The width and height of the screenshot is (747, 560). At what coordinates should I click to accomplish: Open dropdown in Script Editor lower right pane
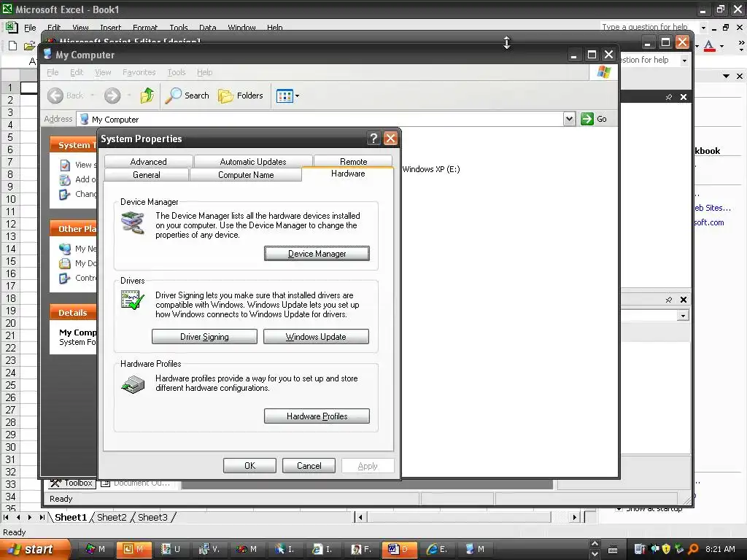pyautogui.click(x=683, y=316)
